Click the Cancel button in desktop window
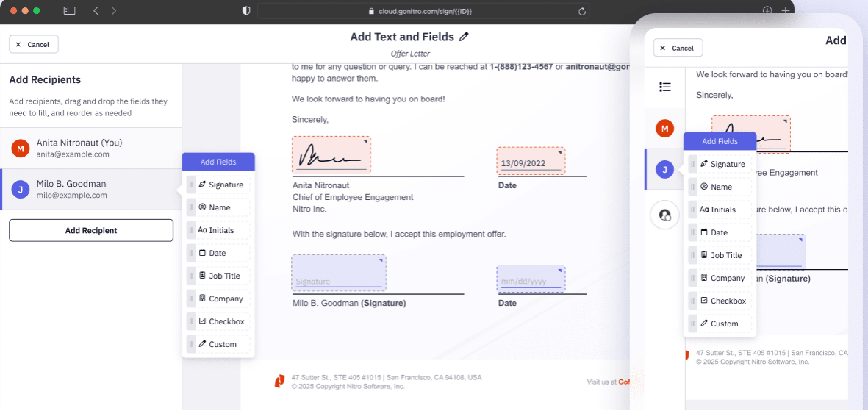The image size is (868, 411). click(x=34, y=44)
